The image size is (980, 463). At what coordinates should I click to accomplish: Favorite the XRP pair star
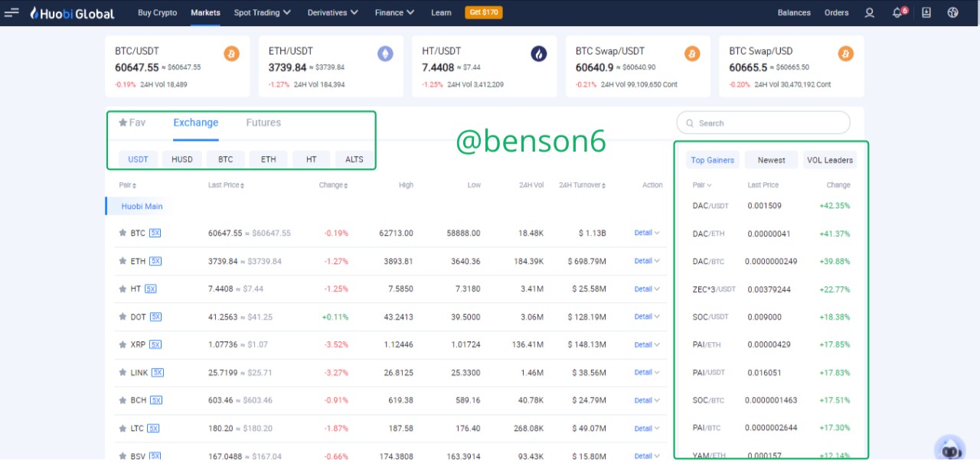click(122, 344)
